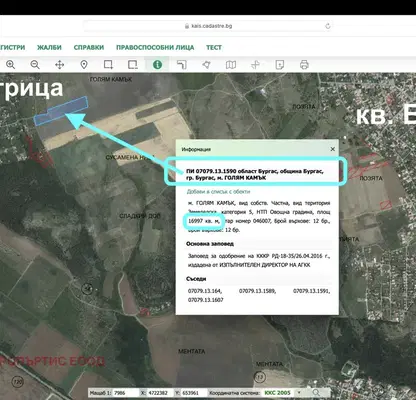This screenshot has width=416, height=400.
Task: Pick the remove rectangle selection tool
Action: [x=133, y=64]
